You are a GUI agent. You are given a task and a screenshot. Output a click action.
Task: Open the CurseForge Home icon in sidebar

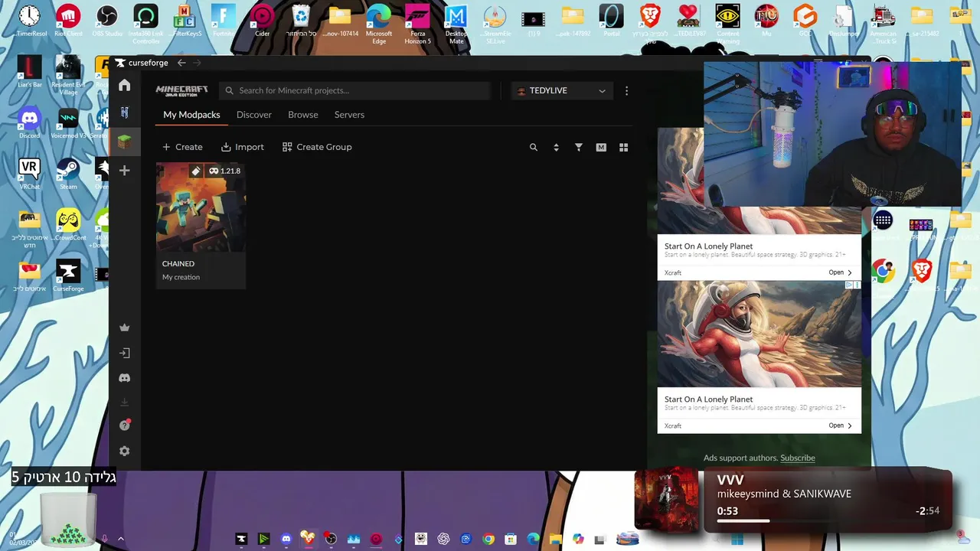tap(125, 85)
